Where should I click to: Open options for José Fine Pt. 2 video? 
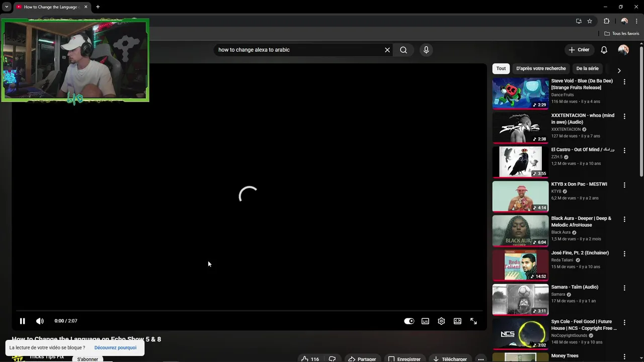(x=624, y=254)
